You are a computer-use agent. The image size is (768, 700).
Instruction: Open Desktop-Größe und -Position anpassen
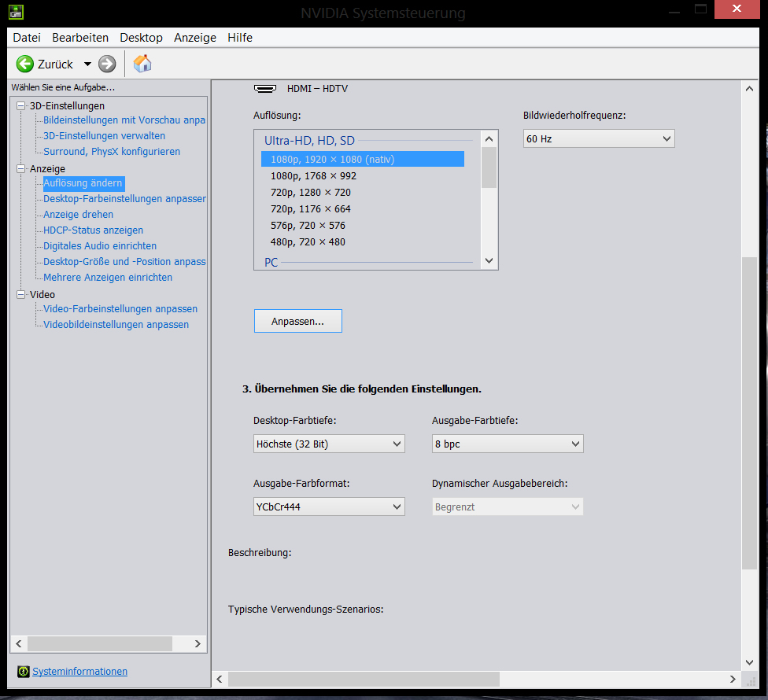124,261
